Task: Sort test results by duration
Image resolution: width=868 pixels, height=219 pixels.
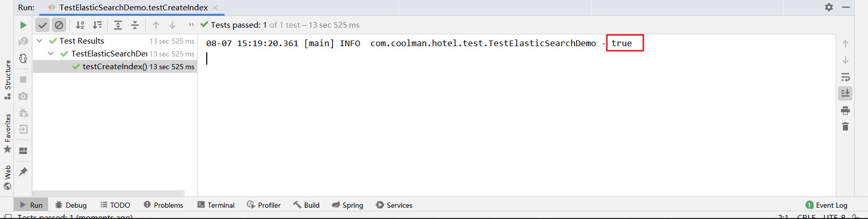Action: 97,25
